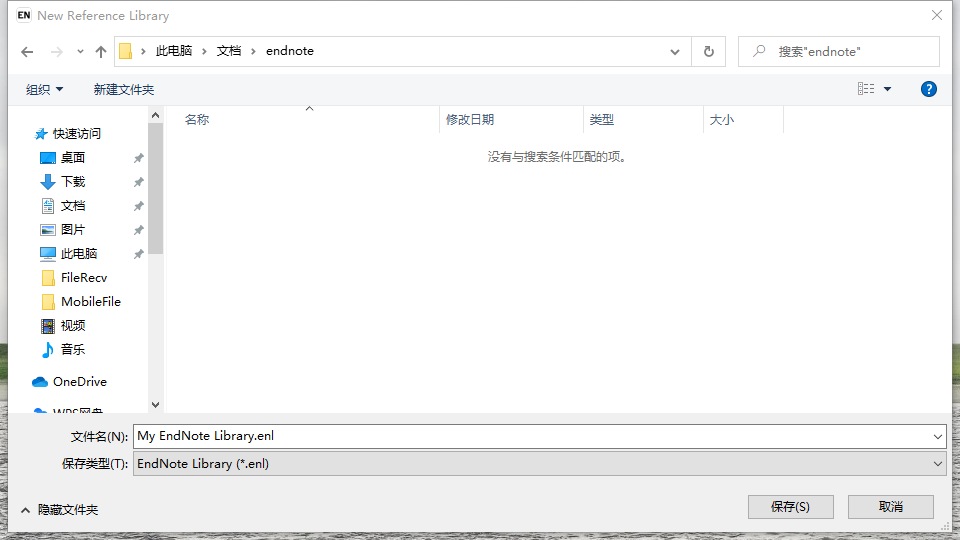
Task: Click the search endnote field
Action: (x=838, y=51)
